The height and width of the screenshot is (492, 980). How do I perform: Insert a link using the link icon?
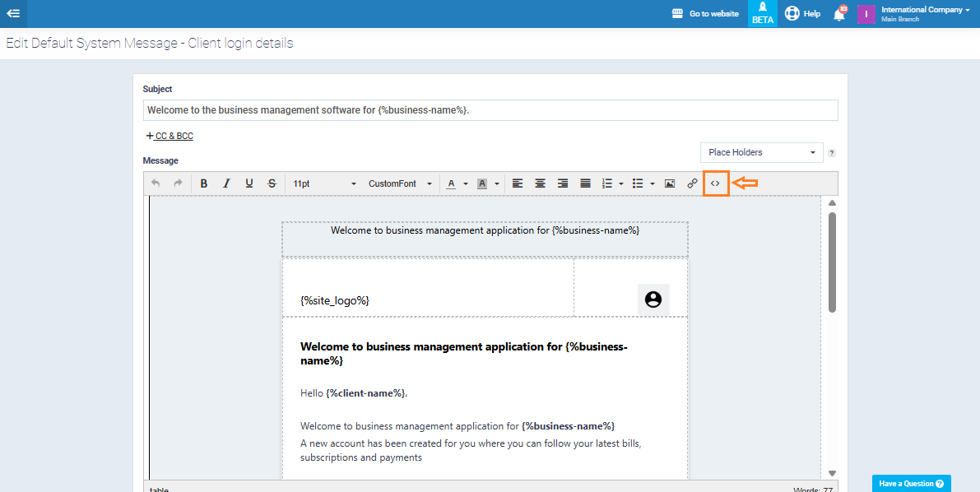click(x=692, y=183)
